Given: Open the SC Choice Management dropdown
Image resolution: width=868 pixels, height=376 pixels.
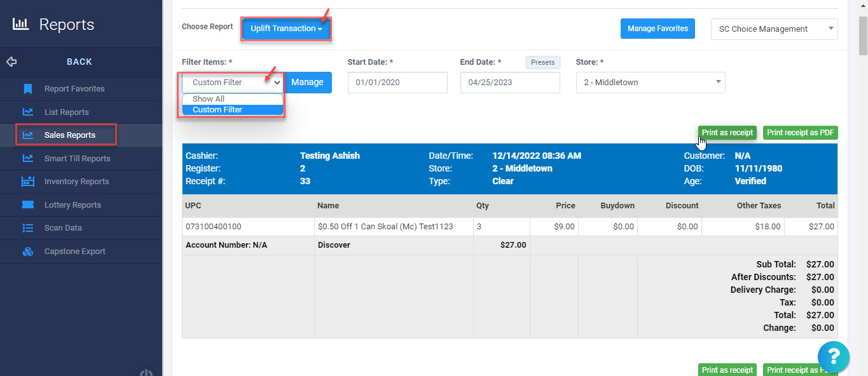Looking at the screenshot, I should point(774,29).
